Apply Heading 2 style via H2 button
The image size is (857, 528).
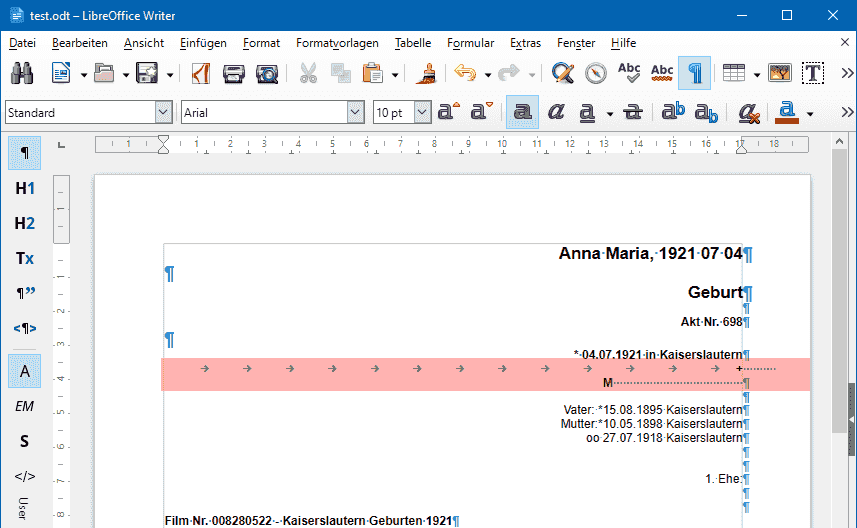point(25,224)
